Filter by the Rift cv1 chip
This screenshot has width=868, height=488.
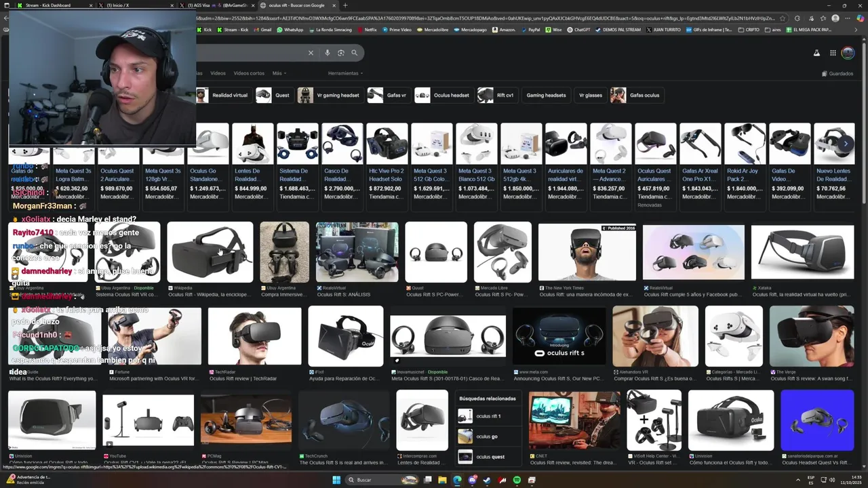496,95
